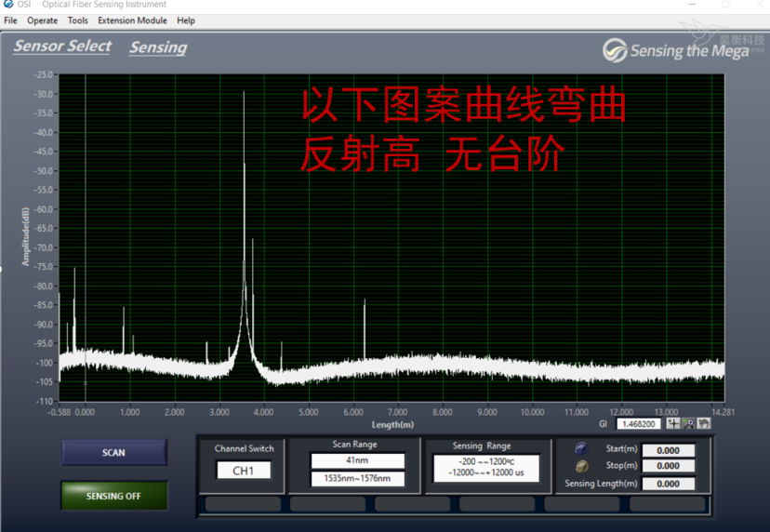Click the tan Stop cursor knob

point(581,466)
